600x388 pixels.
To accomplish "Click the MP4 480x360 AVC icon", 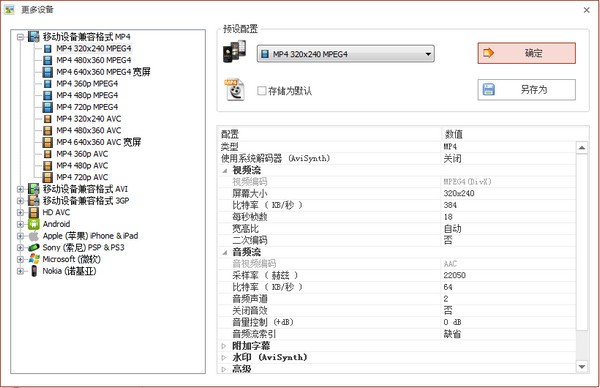I will tap(47, 130).
